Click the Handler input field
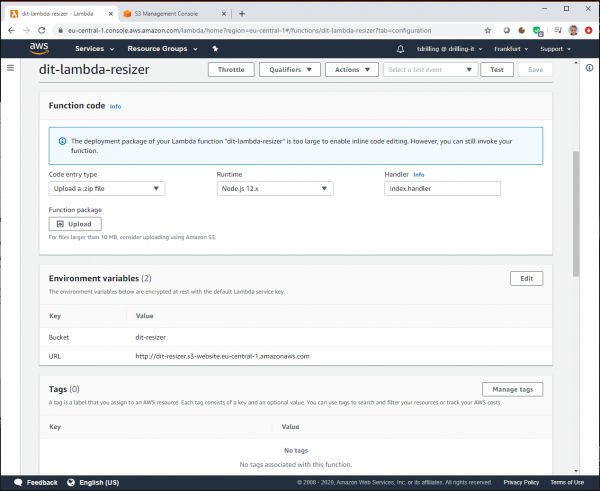Viewport: 600px width, 491px height. tap(442, 189)
